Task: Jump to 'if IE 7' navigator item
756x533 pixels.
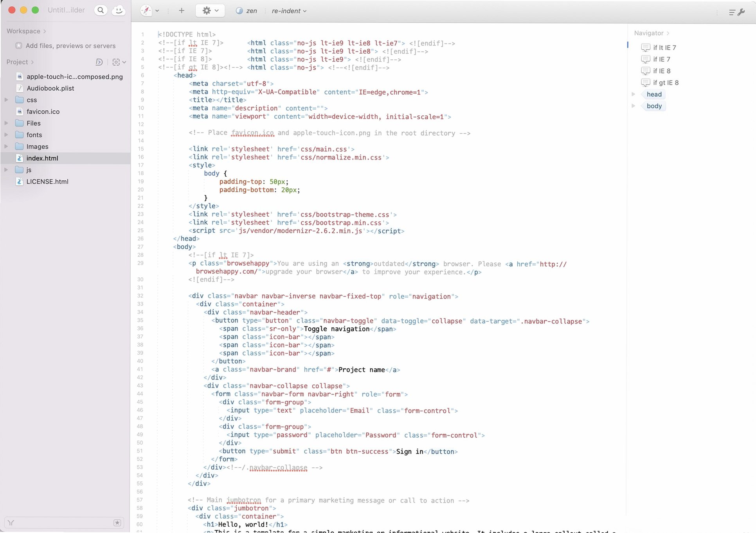Action: pos(661,59)
